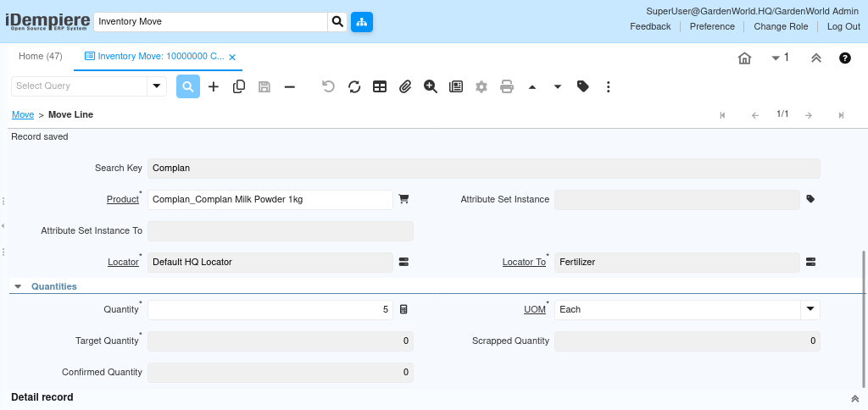Toggle grid view icon
This screenshot has width=868, height=410.
click(380, 86)
